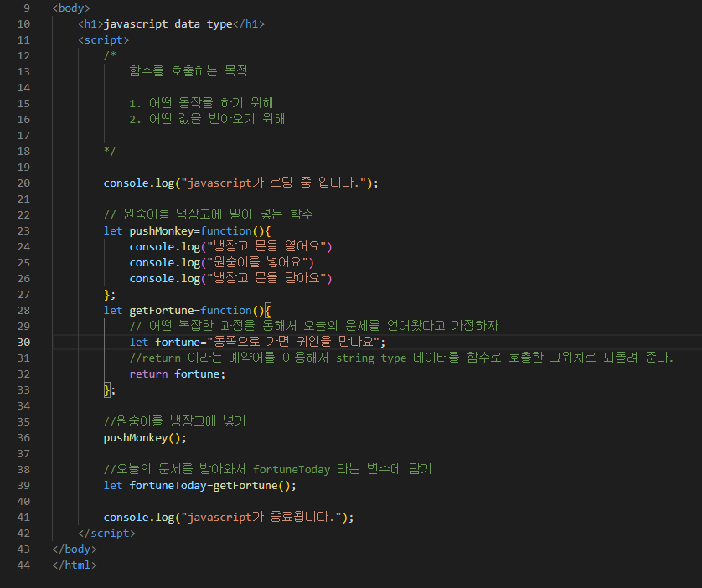Click the variable fortuneToday on line 39
The width and height of the screenshot is (702, 588).
(168, 486)
